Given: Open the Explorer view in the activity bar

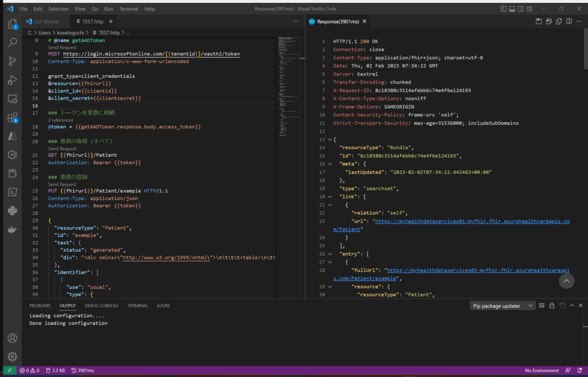Looking at the screenshot, I should tap(12, 24).
